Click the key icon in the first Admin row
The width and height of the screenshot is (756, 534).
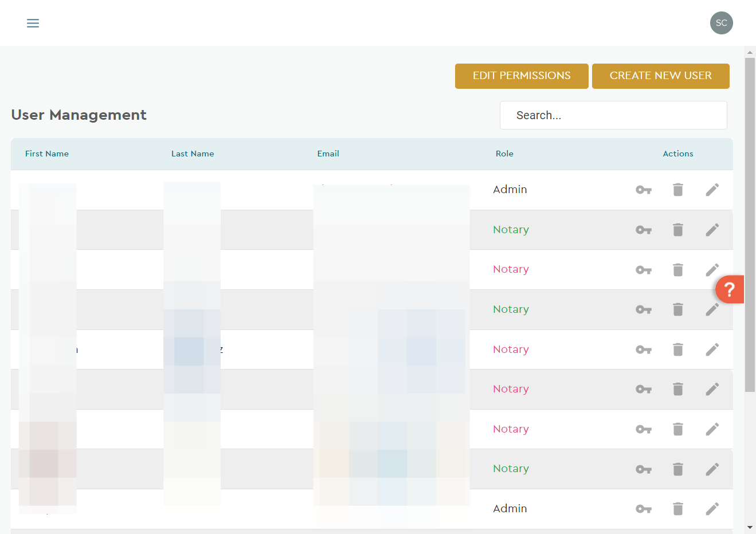tap(644, 190)
